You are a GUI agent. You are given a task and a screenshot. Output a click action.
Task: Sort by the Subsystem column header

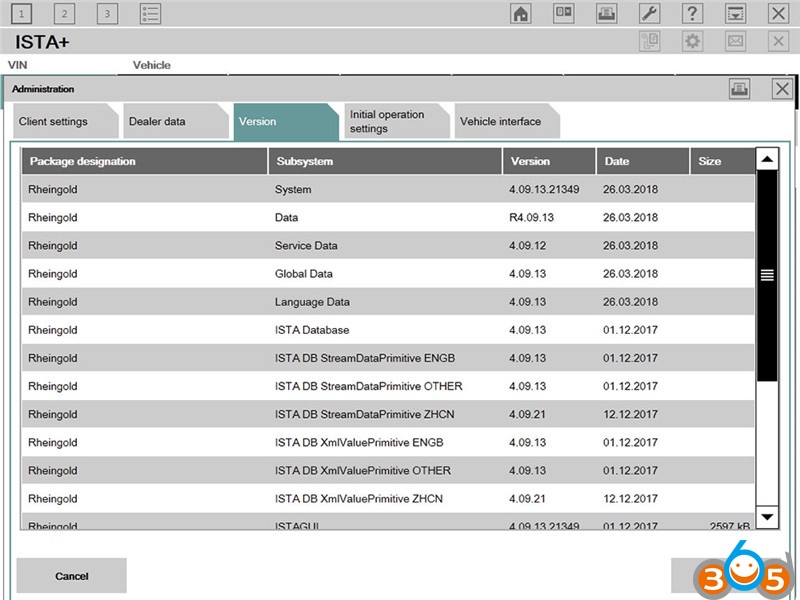coord(385,161)
